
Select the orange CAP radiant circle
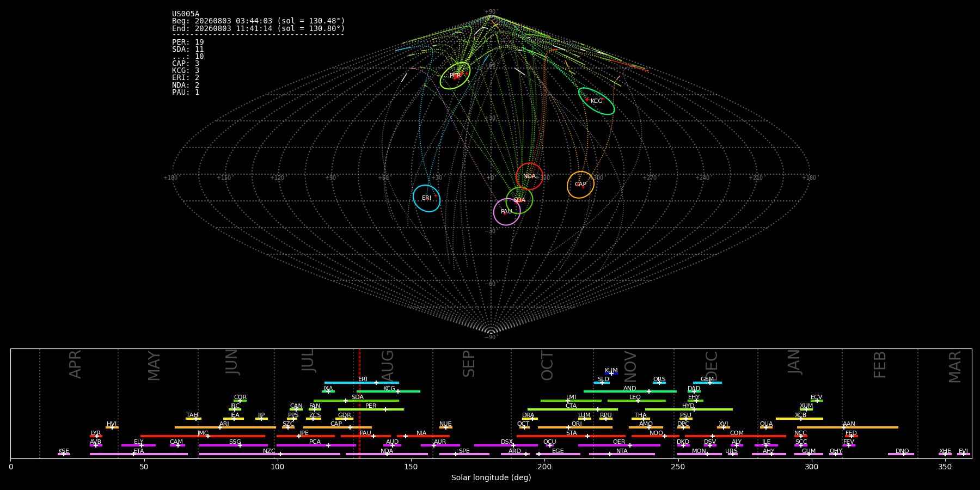pyautogui.click(x=580, y=185)
